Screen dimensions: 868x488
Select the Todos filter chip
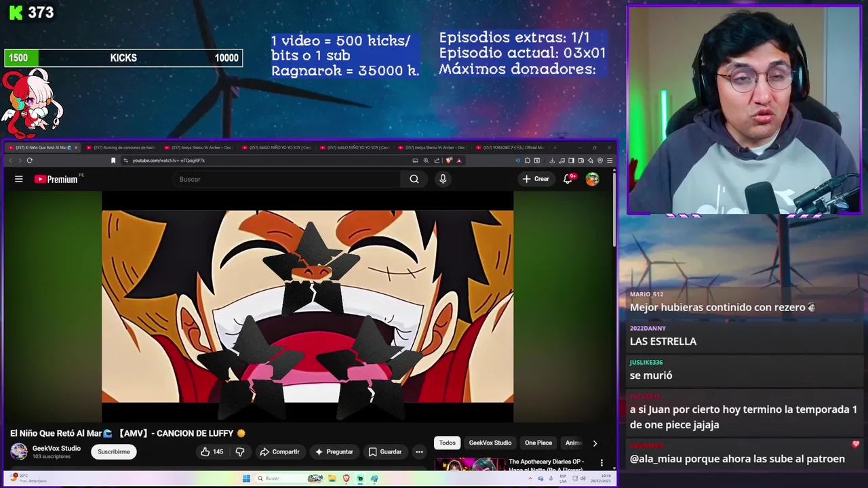point(448,443)
